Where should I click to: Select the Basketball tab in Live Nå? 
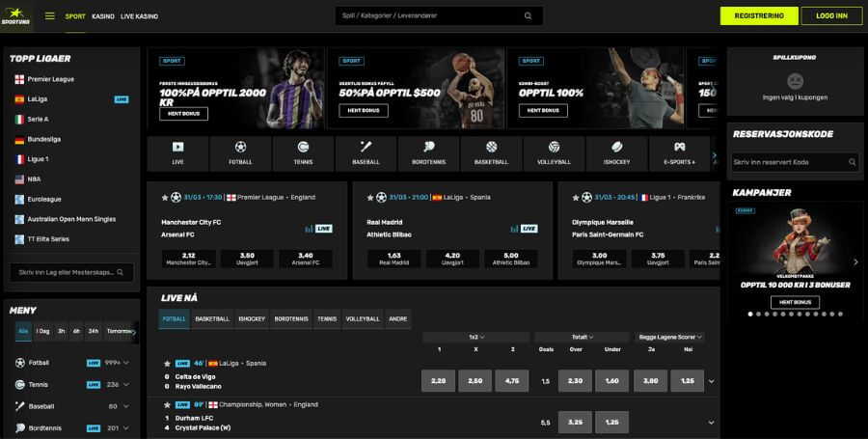pyautogui.click(x=212, y=318)
